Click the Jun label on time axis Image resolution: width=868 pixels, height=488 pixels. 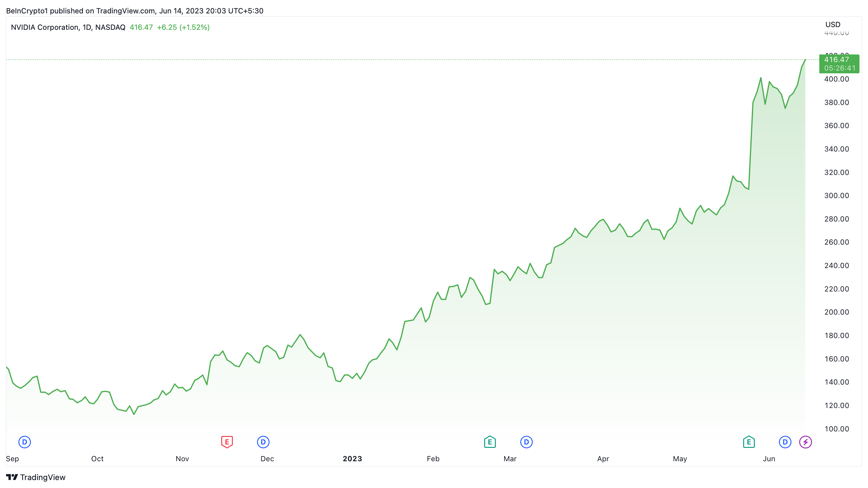pos(769,459)
